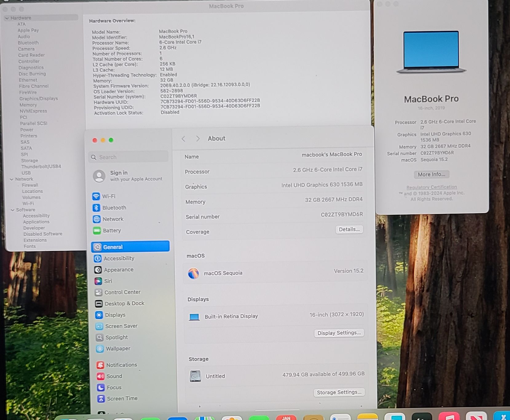Open Display Settings from the About page
Screen dimensions: 510x420
pos(339,333)
